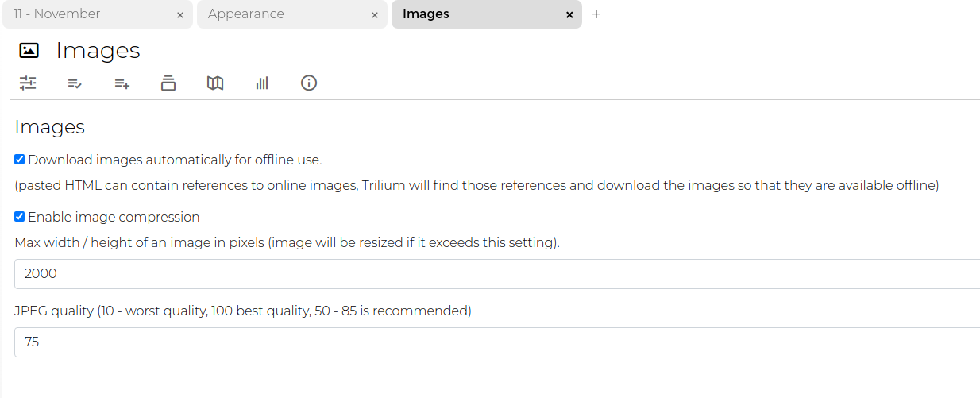
Task: Click the Images note picture icon
Action: [x=29, y=51]
